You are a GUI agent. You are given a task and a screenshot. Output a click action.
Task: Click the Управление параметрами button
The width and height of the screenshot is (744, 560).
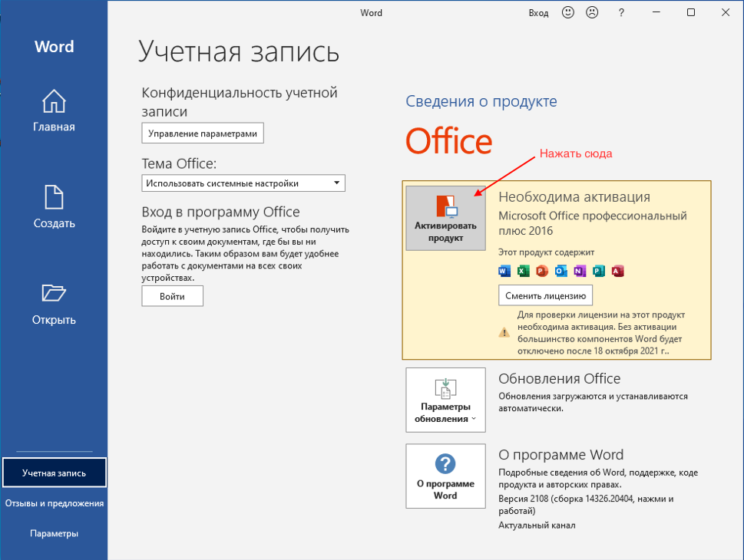pyautogui.click(x=203, y=133)
